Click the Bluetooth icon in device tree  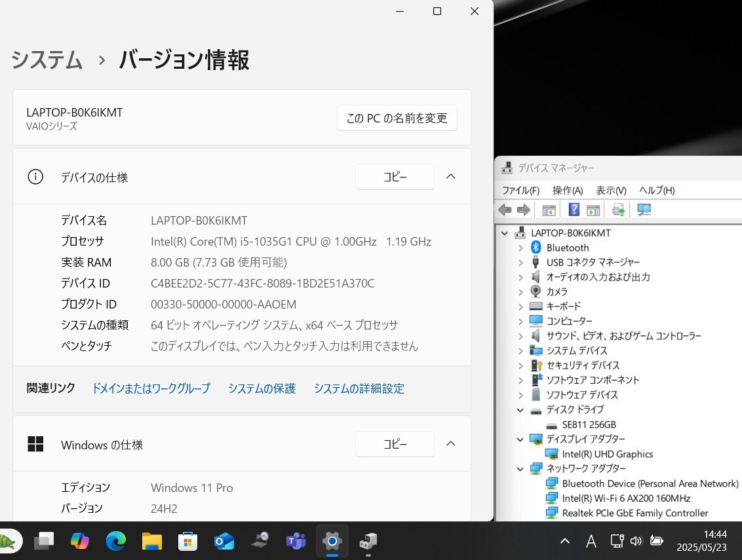tap(536, 248)
